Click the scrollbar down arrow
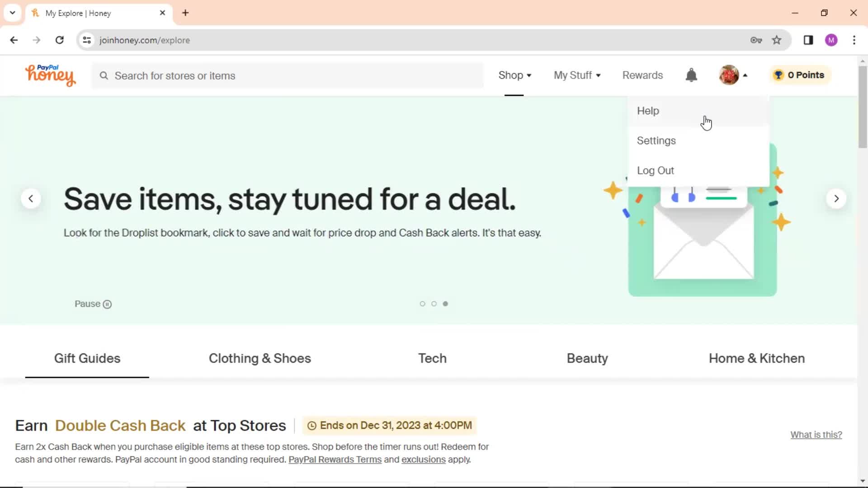868x488 pixels. [863, 482]
